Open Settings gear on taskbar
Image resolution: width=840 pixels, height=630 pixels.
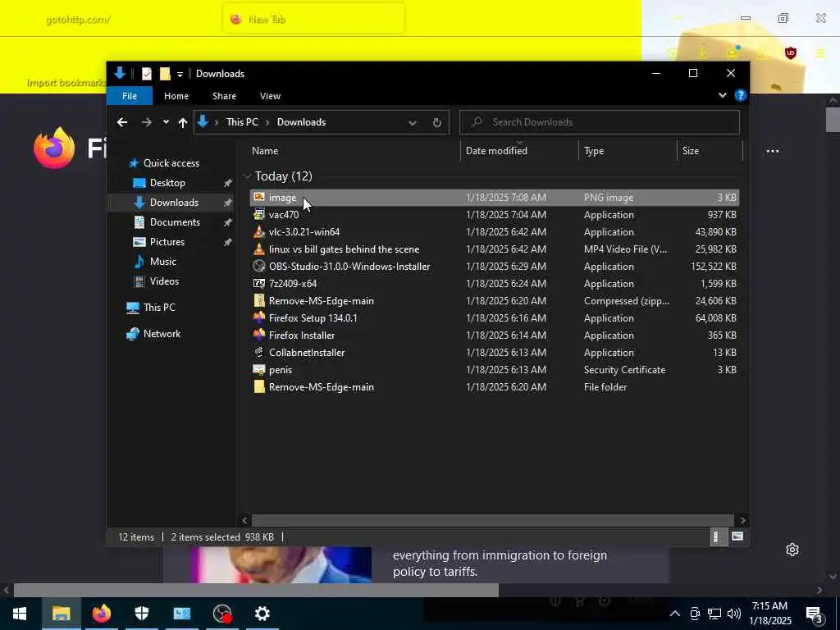262,614
